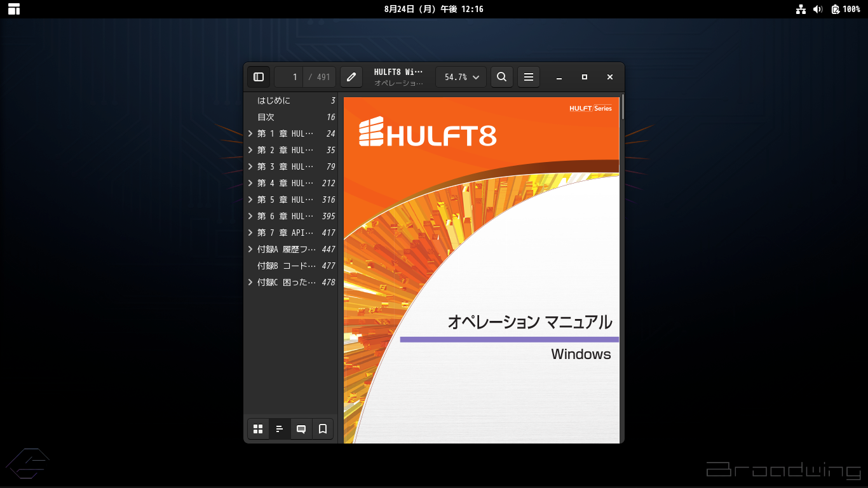The width and height of the screenshot is (868, 488).
Task: Open the activities overview icon in top bar
Action: tap(14, 9)
